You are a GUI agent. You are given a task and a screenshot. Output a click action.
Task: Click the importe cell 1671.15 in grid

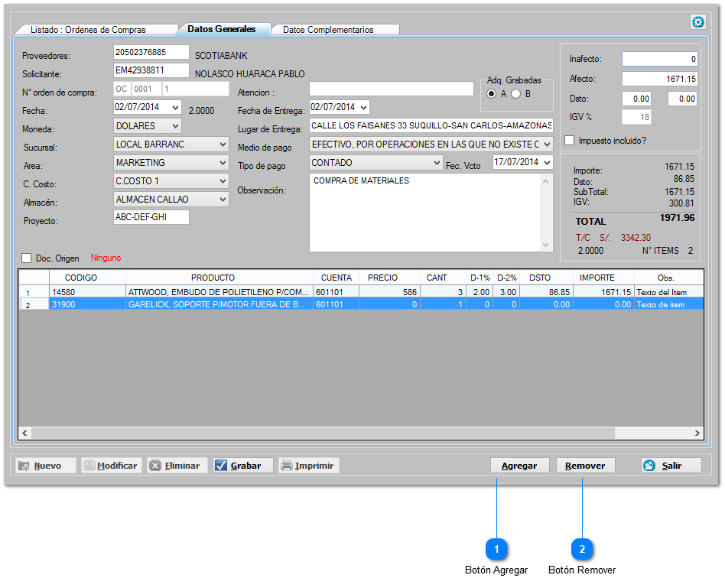coord(604,292)
